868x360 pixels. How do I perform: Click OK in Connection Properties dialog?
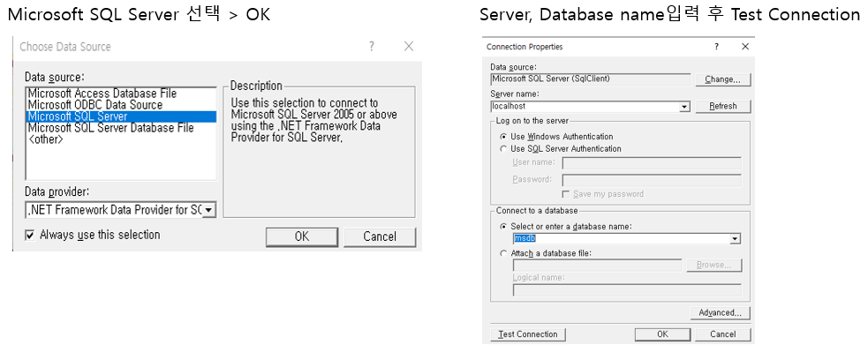[x=662, y=334]
